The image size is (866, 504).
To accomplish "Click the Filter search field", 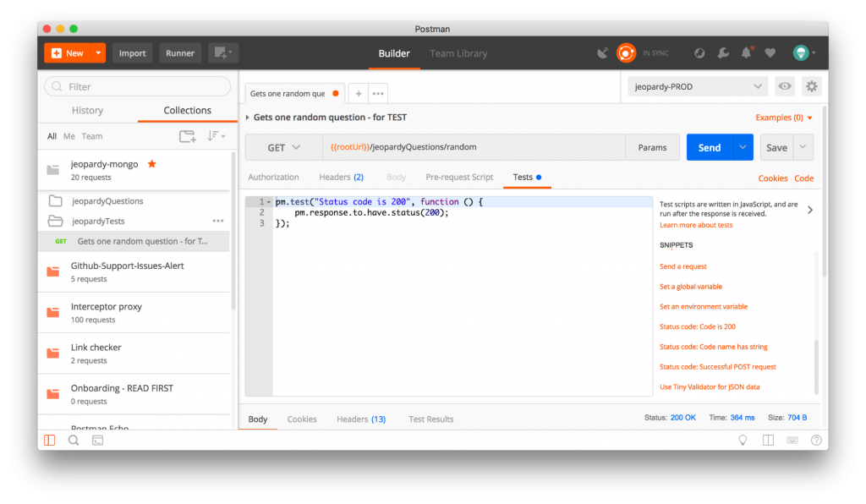I will pos(138,86).
